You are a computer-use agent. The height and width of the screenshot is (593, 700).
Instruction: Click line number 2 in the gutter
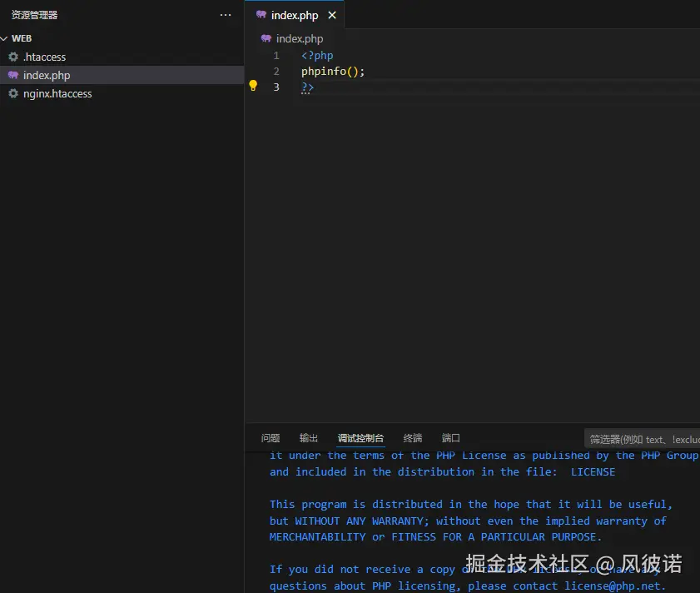coord(276,72)
